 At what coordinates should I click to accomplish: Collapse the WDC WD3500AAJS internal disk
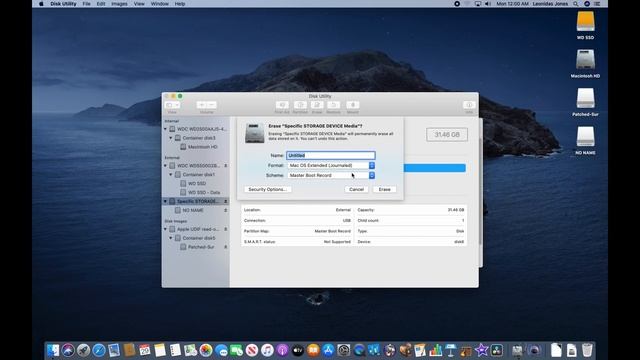tap(165, 129)
